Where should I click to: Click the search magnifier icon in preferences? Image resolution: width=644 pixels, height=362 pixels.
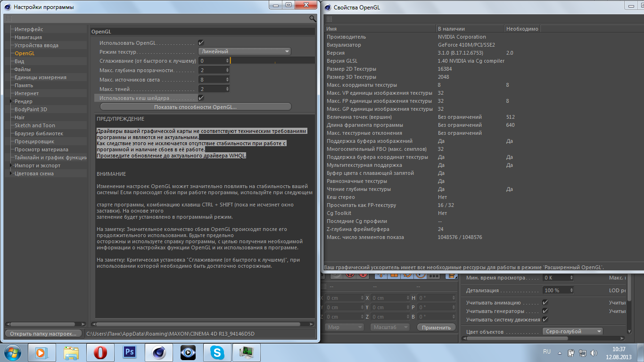pyautogui.click(x=313, y=18)
